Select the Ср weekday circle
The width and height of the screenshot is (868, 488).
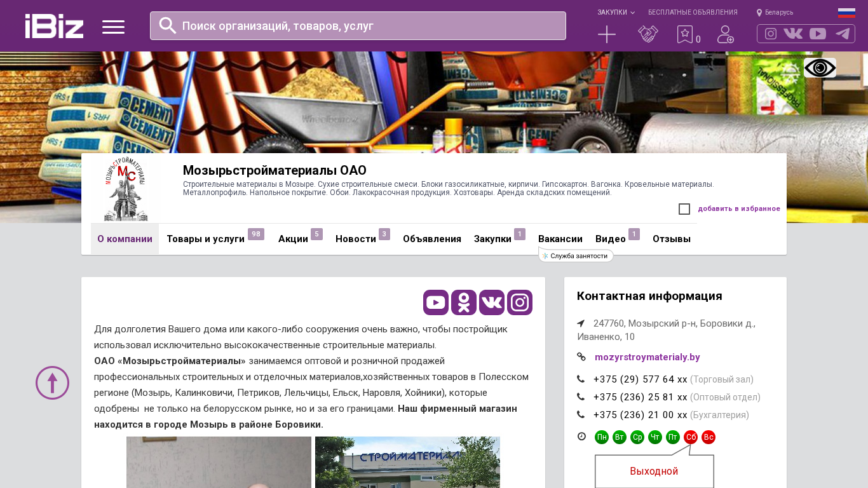(637, 437)
